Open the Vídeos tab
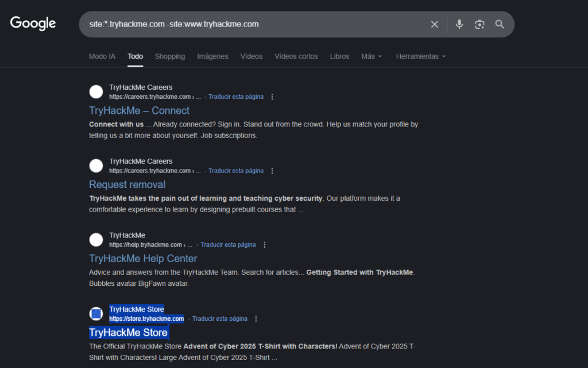 click(252, 56)
